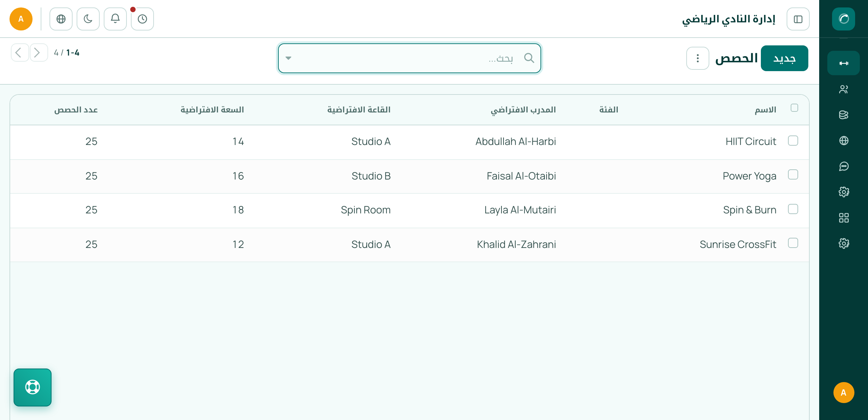The width and height of the screenshot is (868, 420).
Task: Click the جديد (New) button
Action: click(784, 58)
